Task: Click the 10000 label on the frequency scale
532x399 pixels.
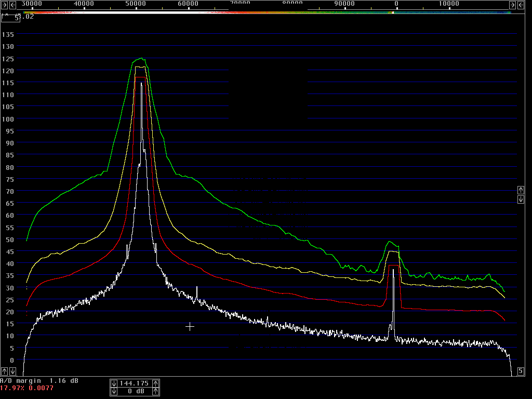Action: [x=449, y=4]
